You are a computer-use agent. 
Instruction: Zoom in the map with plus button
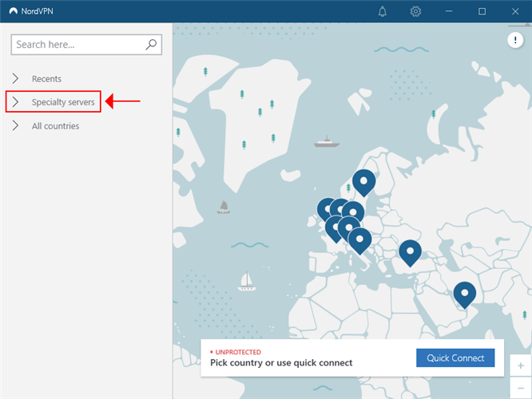coord(521,365)
